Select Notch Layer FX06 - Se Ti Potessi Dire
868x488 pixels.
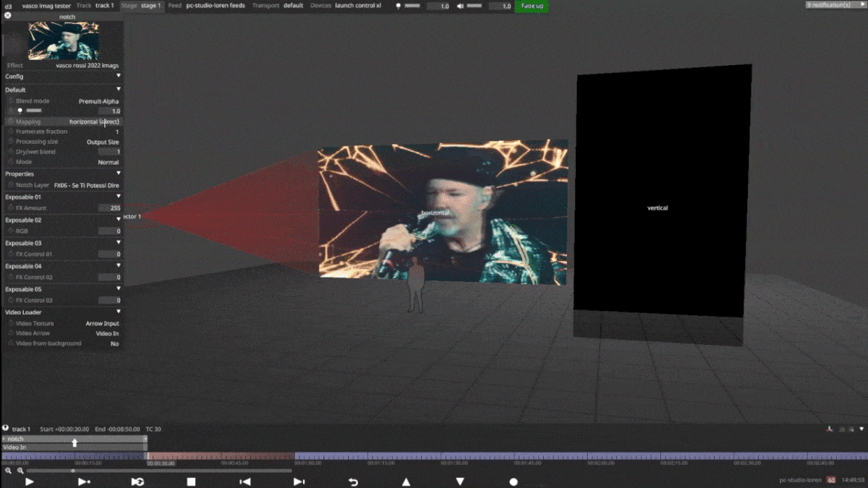pyautogui.click(x=87, y=185)
